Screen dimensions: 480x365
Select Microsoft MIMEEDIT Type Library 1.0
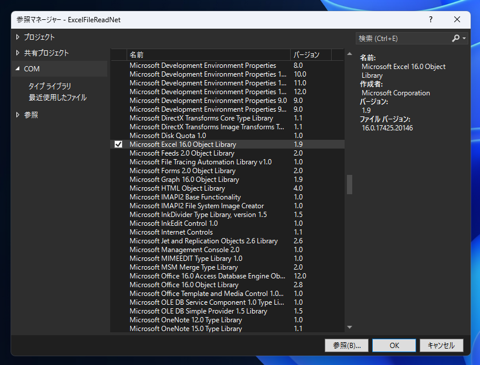[x=227, y=258]
